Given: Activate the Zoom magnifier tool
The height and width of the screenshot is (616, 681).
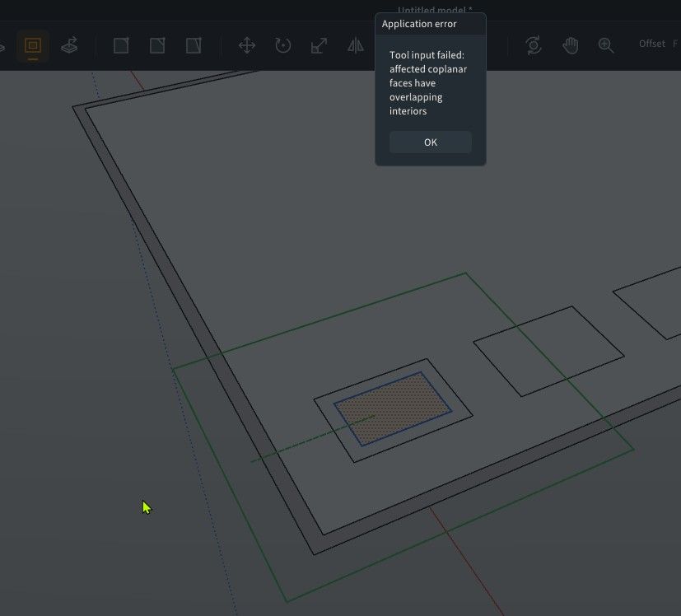Looking at the screenshot, I should click(606, 45).
